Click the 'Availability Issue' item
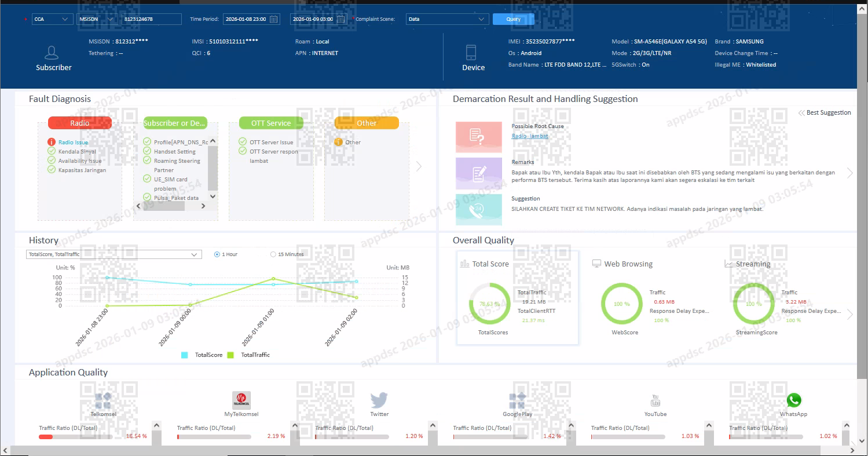 click(x=80, y=160)
